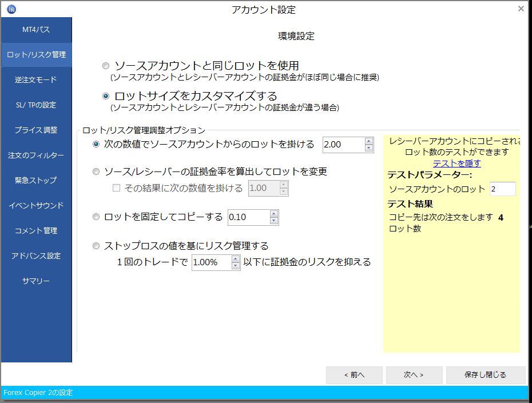
Task: Click the 保存し閉じる button
Action: 485,375
